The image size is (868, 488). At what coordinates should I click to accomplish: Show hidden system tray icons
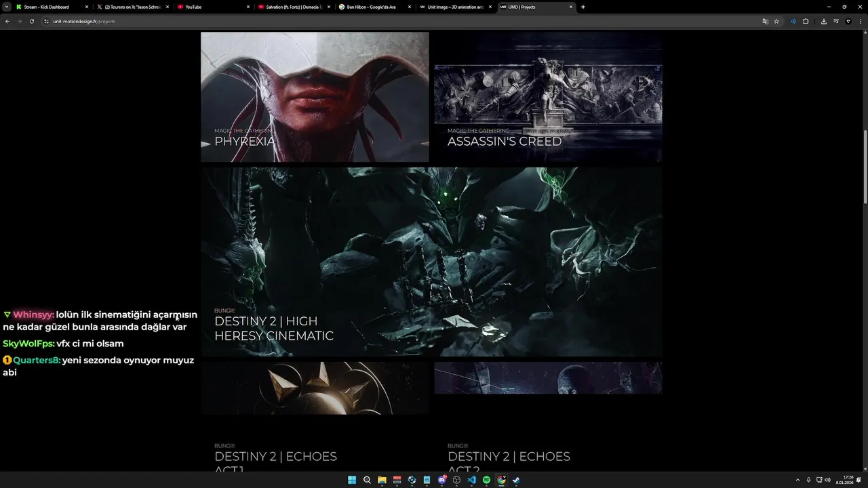[797, 480]
